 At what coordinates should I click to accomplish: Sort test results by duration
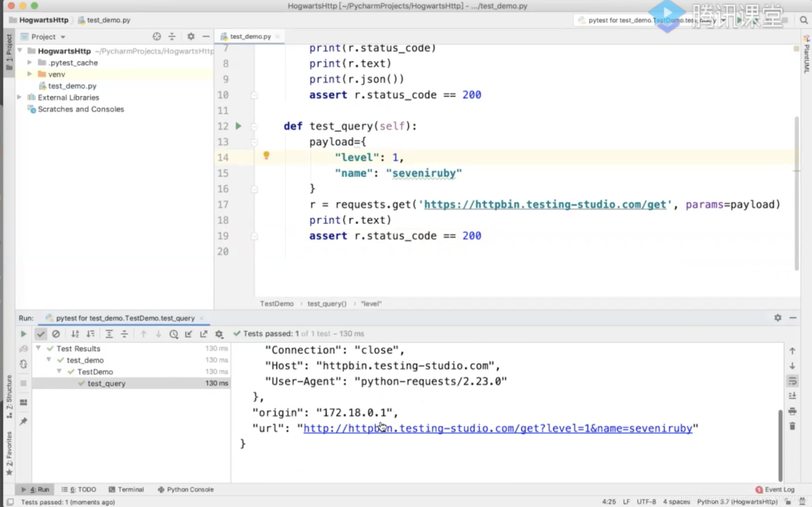(x=91, y=334)
